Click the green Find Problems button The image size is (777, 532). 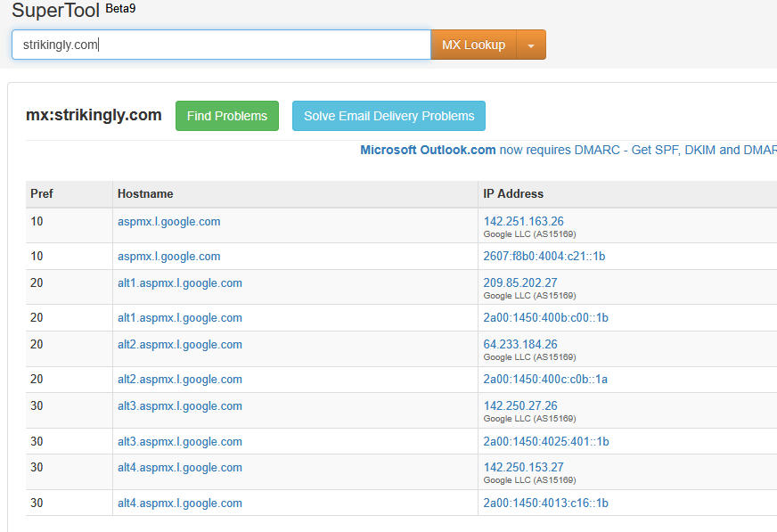(x=227, y=116)
